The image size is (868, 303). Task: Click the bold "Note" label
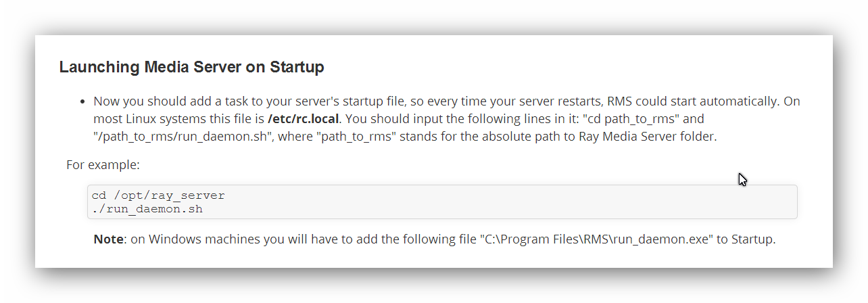click(x=108, y=239)
